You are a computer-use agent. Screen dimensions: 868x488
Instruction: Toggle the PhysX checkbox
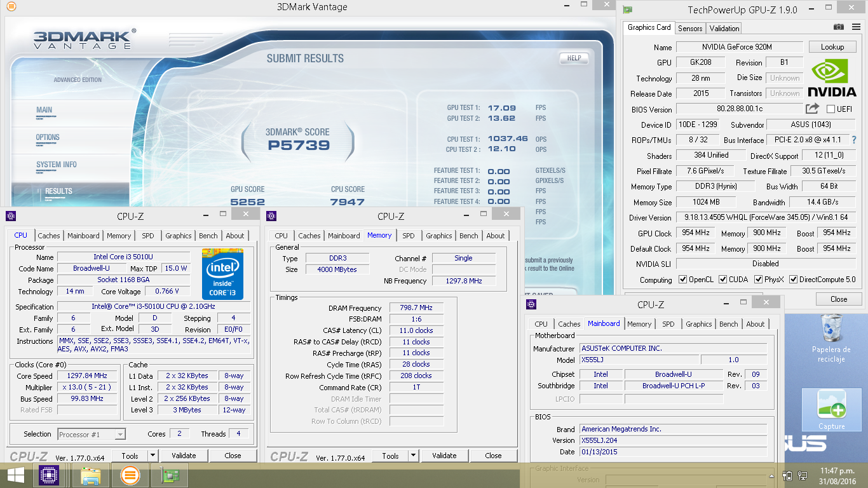click(x=758, y=280)
